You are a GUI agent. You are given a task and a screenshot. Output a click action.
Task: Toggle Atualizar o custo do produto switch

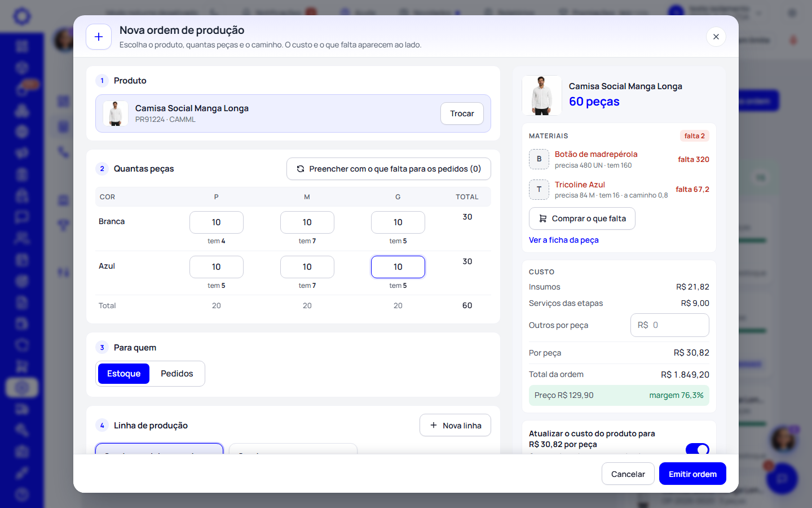click(698, 449)
